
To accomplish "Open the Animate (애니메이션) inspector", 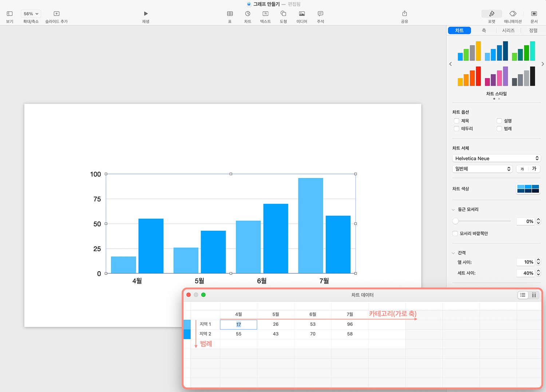I will [513, 14].
